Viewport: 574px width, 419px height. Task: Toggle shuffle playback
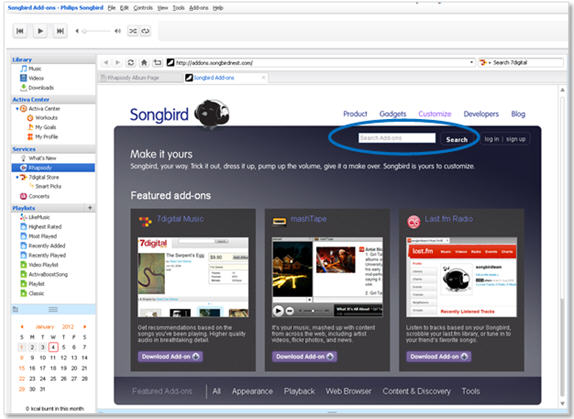[x=133, y=31]
